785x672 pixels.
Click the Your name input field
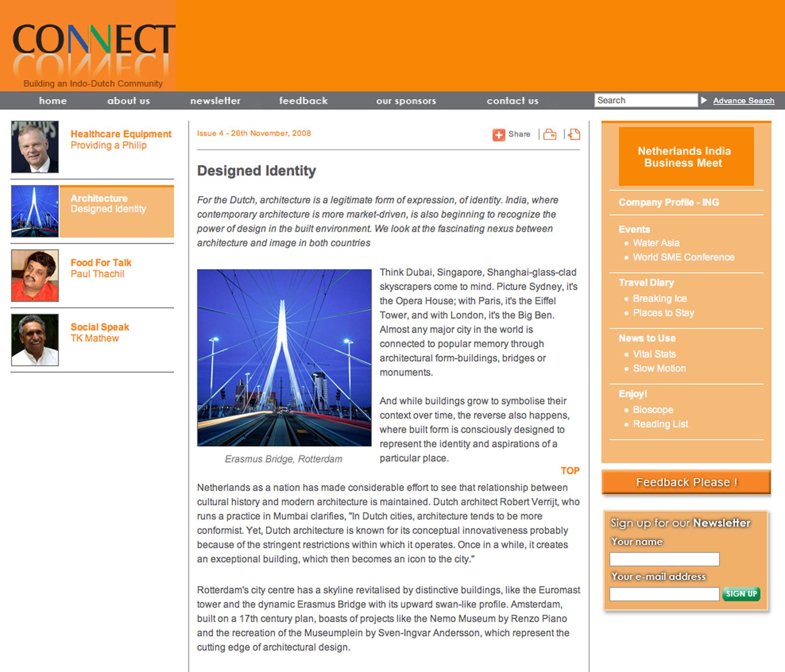(x=664, y=559)
